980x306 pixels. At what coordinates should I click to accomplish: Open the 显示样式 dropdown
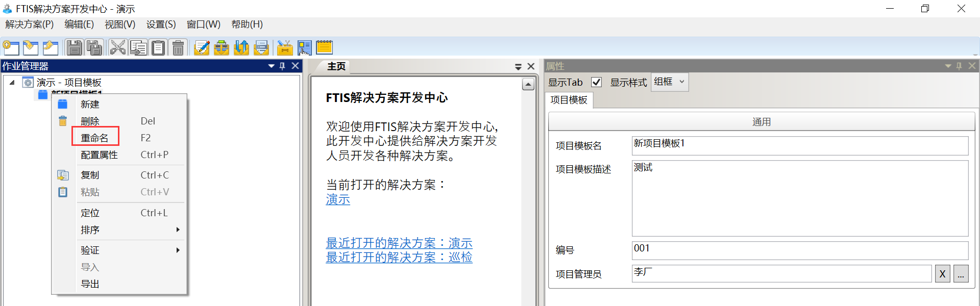(x=670, y=82)
